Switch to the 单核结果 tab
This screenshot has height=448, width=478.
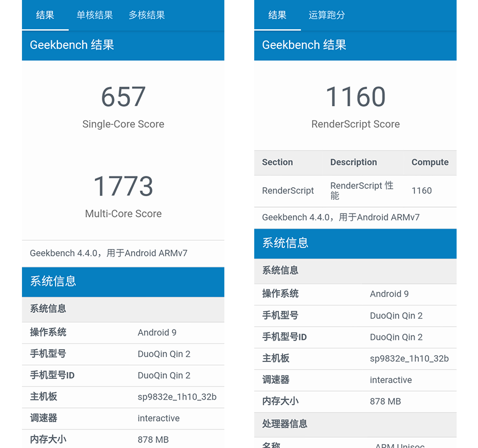click(x=94, y=15)
